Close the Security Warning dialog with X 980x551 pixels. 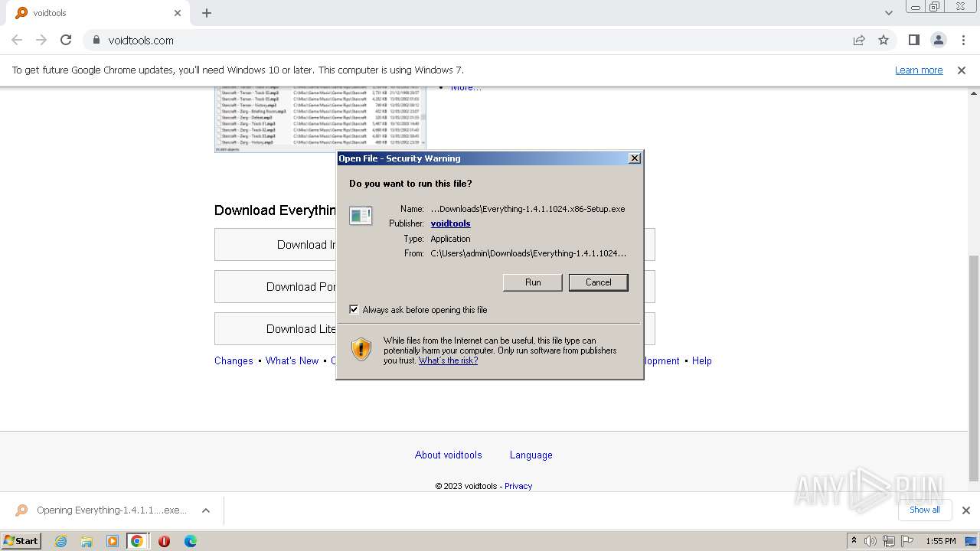[634, 158]
